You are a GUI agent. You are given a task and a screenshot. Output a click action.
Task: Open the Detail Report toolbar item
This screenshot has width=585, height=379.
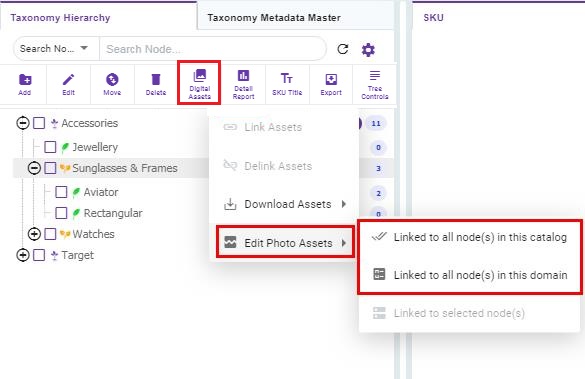pos(244,85)
